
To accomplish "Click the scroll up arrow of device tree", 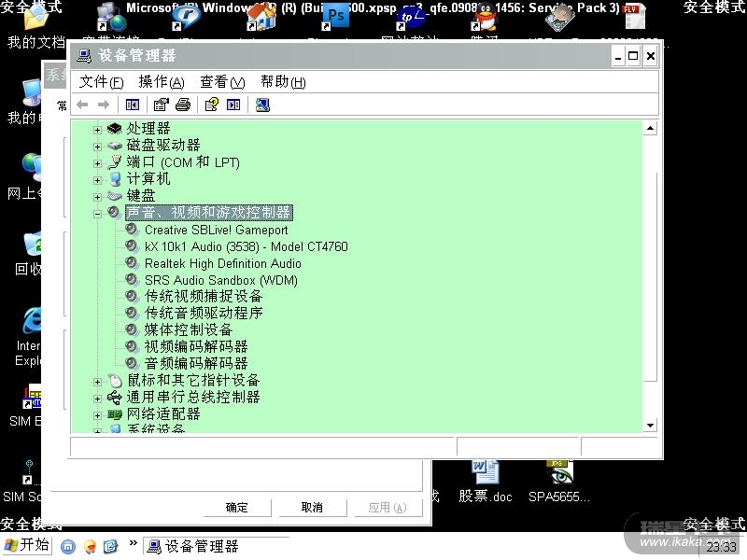I will pos(650,128).
